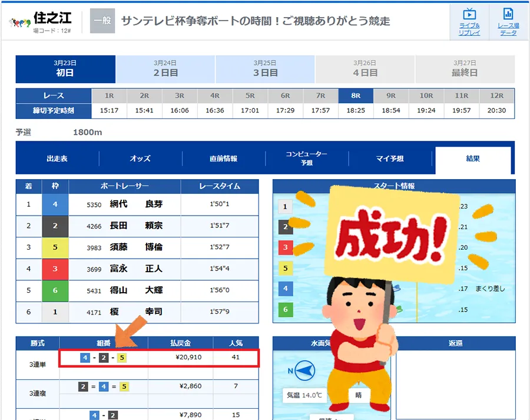Open the オッズ tab
The height and width of the screenshot is (420, 530).
(140, 158)
